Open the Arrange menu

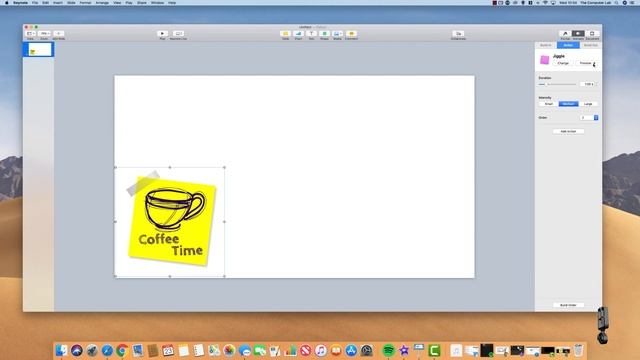pos(102,3)
